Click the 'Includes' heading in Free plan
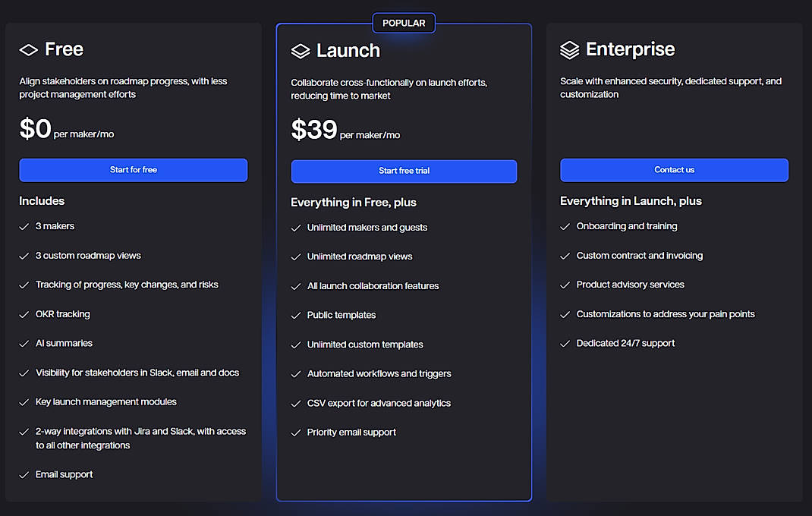The width and height of the screenshot is (812, 516). (x=42, y=201)
